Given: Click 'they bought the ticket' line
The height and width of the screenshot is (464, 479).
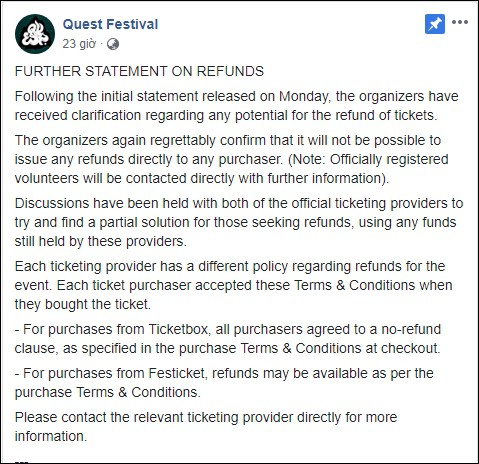Looking at the screenshot, I should [x=83, y=304].
